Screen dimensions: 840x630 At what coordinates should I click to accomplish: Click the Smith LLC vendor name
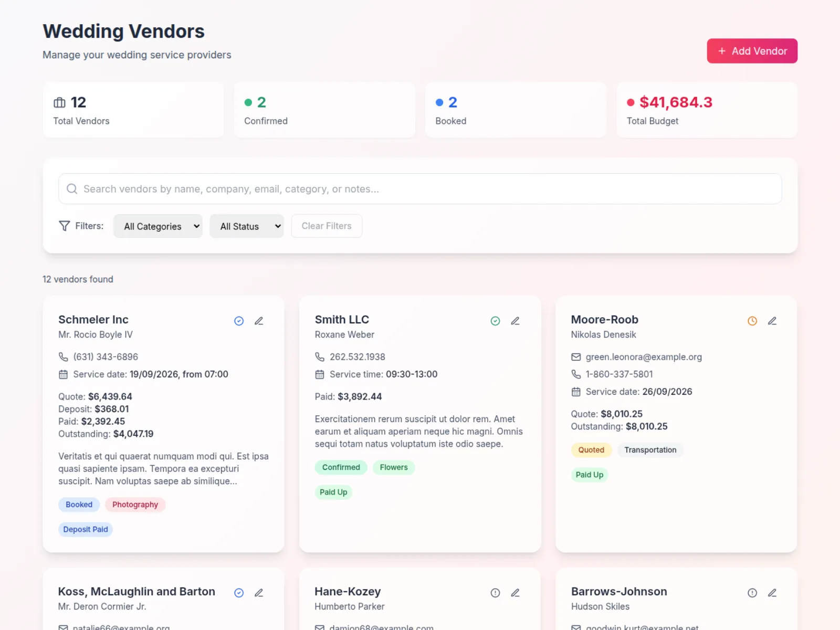tap(342, 320)
